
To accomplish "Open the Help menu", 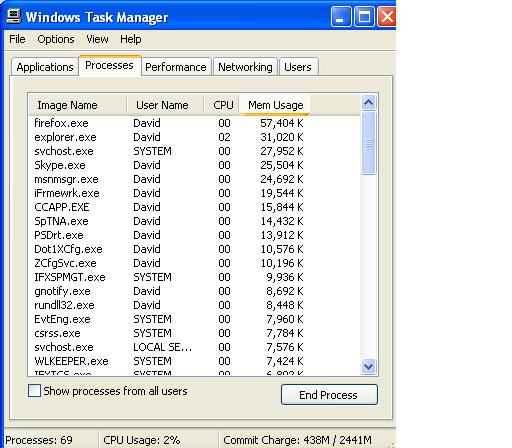I will (131, 39).
